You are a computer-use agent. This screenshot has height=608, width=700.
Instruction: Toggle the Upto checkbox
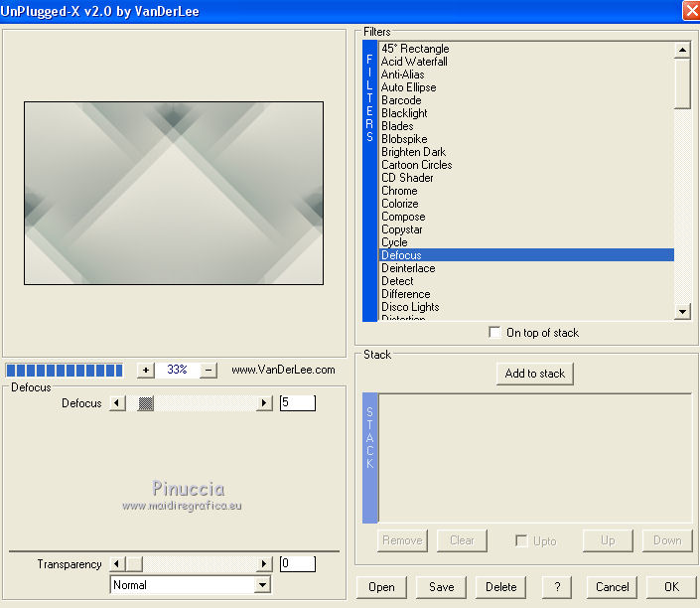tap(521, 540)
